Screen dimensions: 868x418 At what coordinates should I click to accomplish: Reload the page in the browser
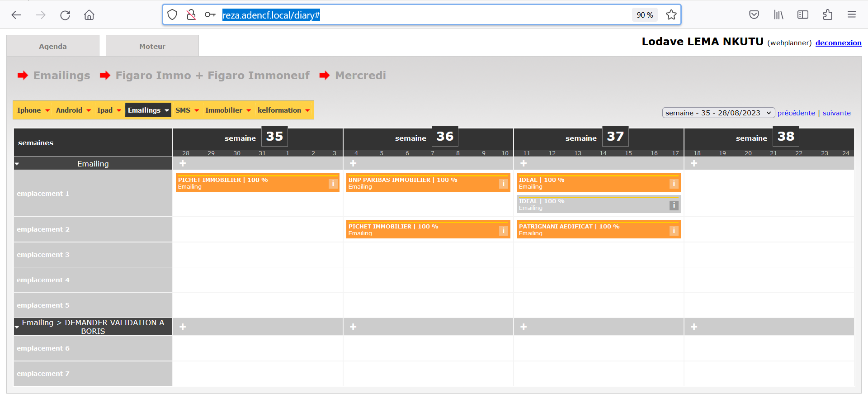65,15
